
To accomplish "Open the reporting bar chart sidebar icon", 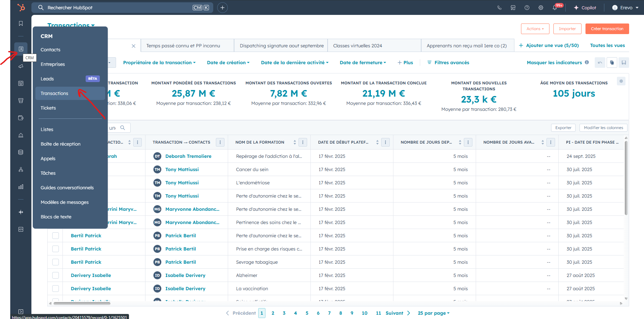I will pyautogui.click(x=21, y=187).
